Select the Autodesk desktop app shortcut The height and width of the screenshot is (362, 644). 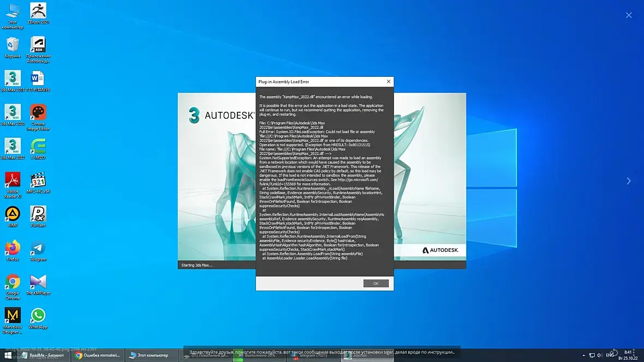click(38, 50)
